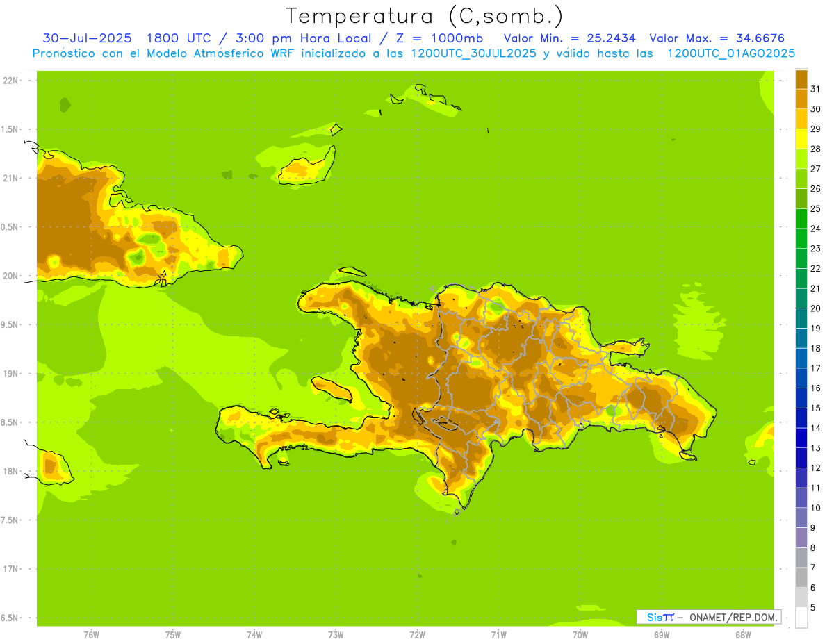Click the legend color band between 6 and 7
Viewport: 834px width, 644px height.
[x=801, y=577]
